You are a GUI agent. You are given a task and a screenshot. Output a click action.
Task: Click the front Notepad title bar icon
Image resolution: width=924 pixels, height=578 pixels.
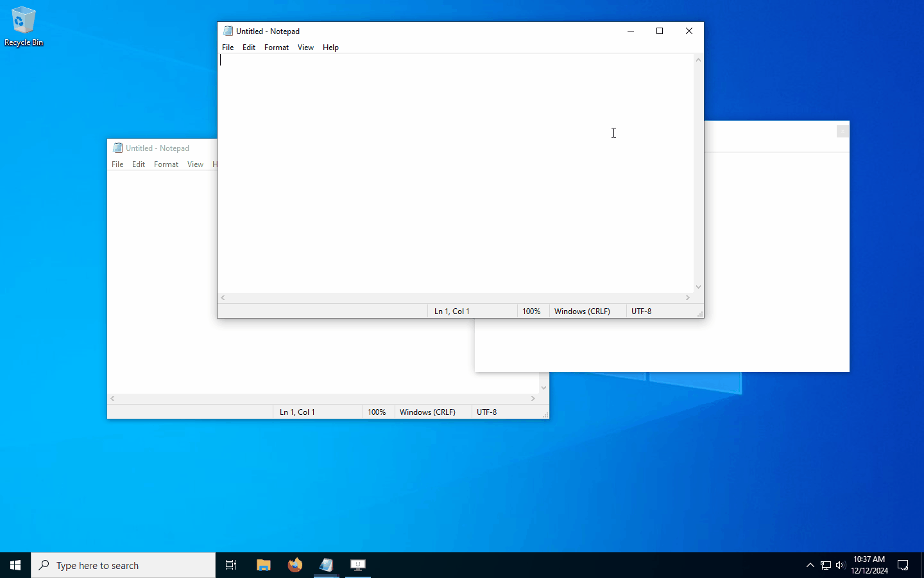pyautogui.click(x=228, y=31)
